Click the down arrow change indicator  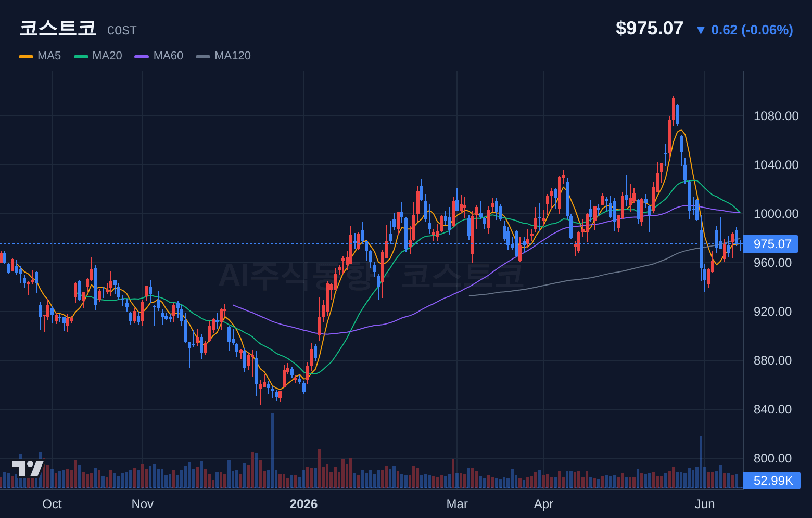coord(701,30)
